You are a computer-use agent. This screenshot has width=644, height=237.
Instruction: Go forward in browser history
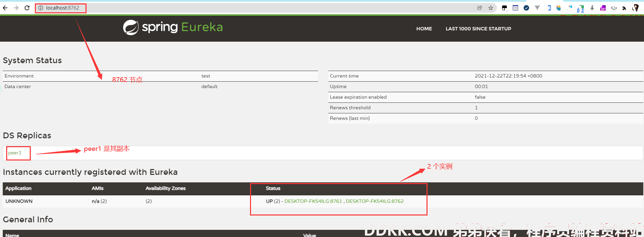tap(16, 8)
